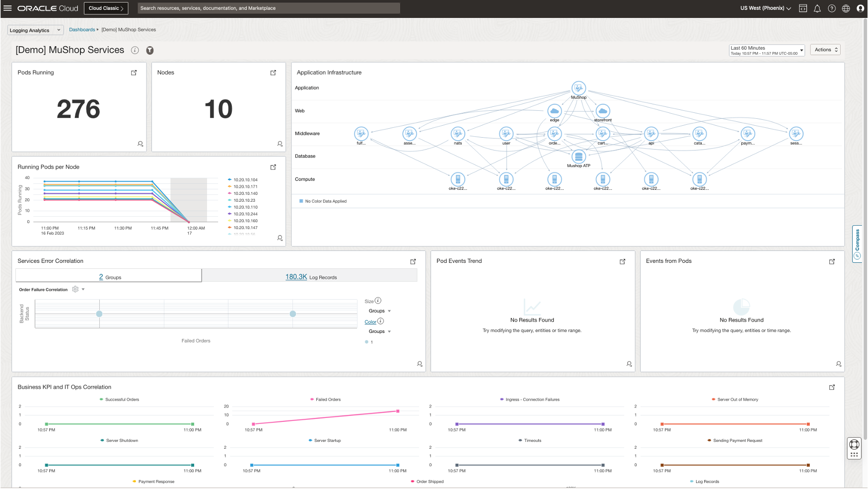Click Events from Pods query icon

(839, 364)
